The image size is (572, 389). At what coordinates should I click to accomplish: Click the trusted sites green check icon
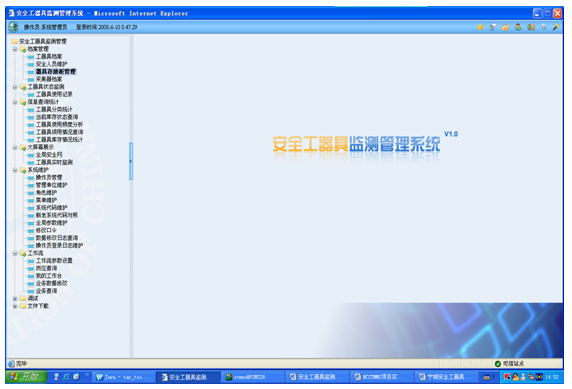pyautogui.click(x=498, y=364)
